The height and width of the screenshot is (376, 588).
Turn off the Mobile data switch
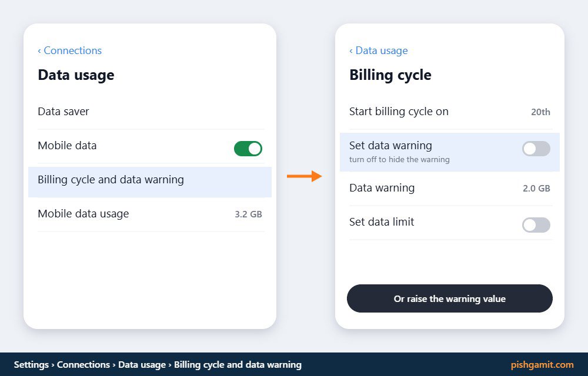pos(248,149)
